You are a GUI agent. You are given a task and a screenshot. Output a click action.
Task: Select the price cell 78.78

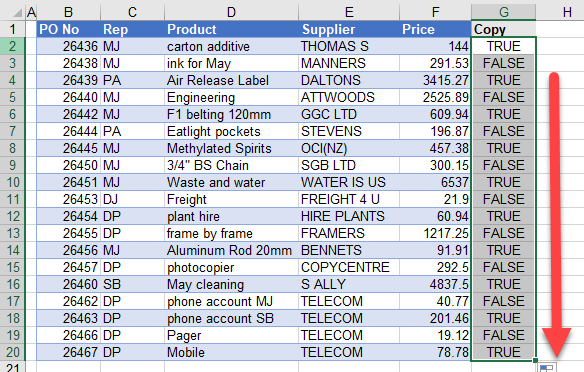(x=435, y=352)
